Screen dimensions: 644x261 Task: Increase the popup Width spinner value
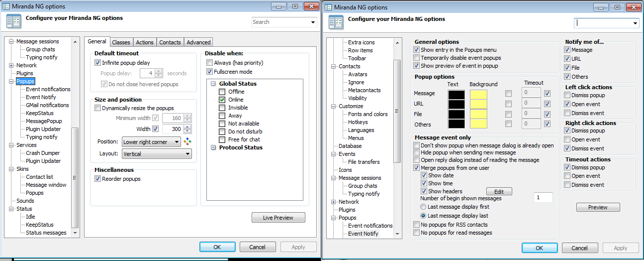(x=187, y=127)
